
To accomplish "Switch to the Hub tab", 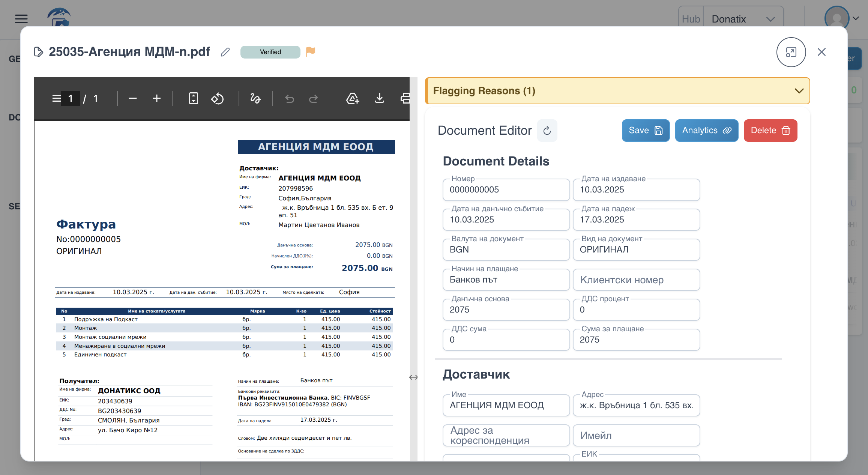I will (x=691, y=18).
